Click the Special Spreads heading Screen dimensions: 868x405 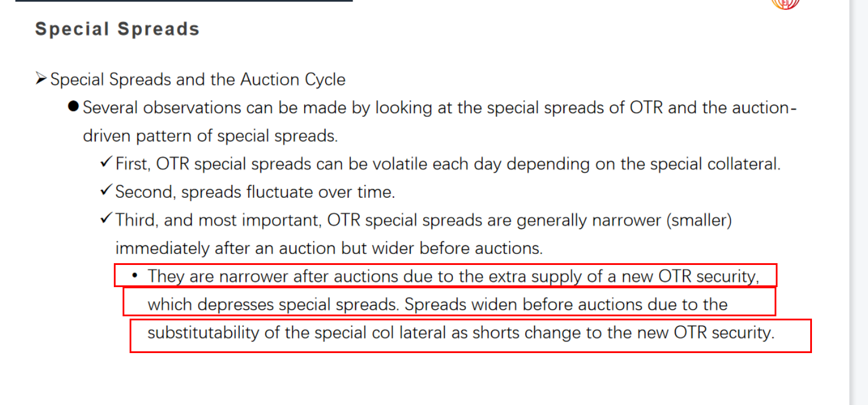click(117, 29)
